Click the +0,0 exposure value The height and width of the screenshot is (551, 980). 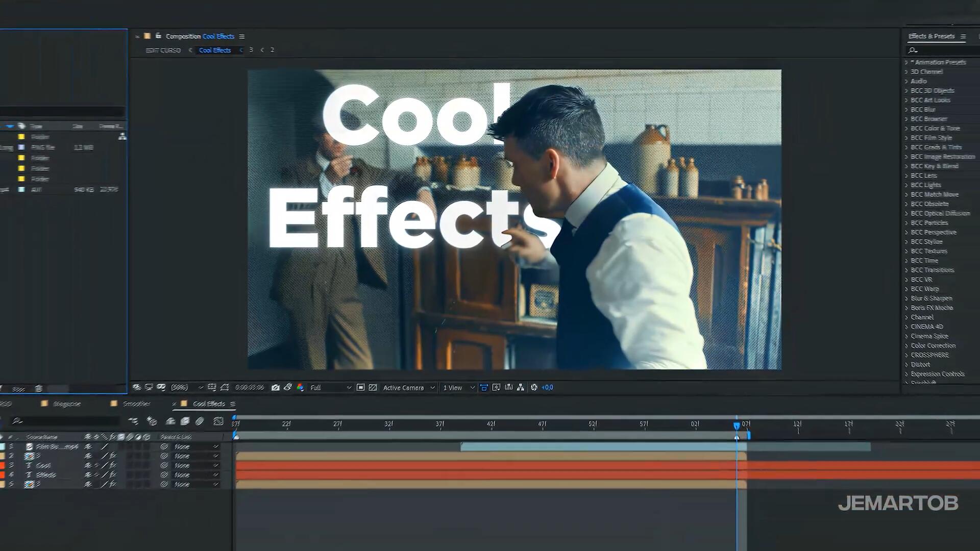547,388
